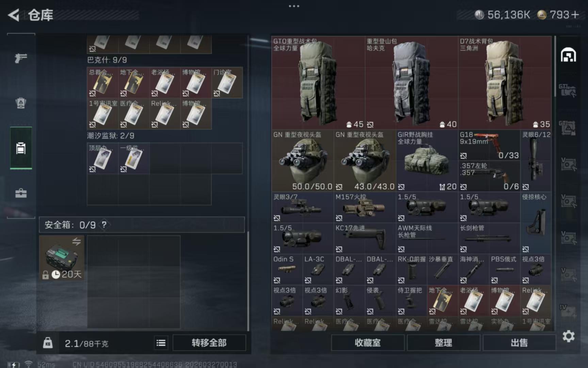The image size is (588, 368).
Task: Open the briefcase tab in left sidebar
Action: pyautogui.click(x=21, y=193)
